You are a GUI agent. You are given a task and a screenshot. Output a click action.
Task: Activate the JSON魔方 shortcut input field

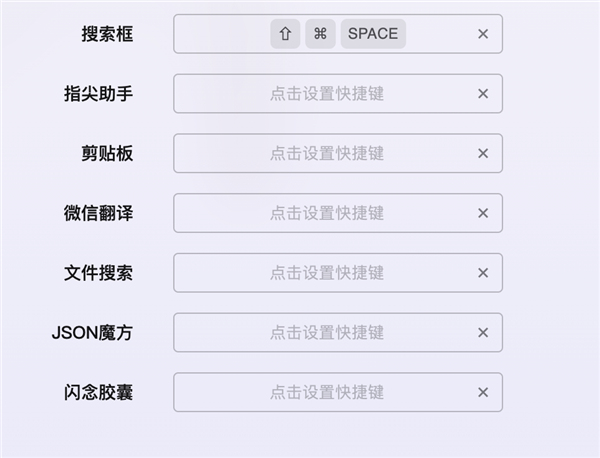point(327,333)
